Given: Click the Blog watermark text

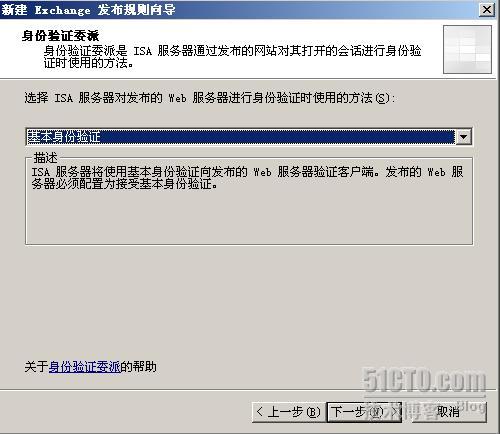Looking at the screenshot, I should [473, 406].
